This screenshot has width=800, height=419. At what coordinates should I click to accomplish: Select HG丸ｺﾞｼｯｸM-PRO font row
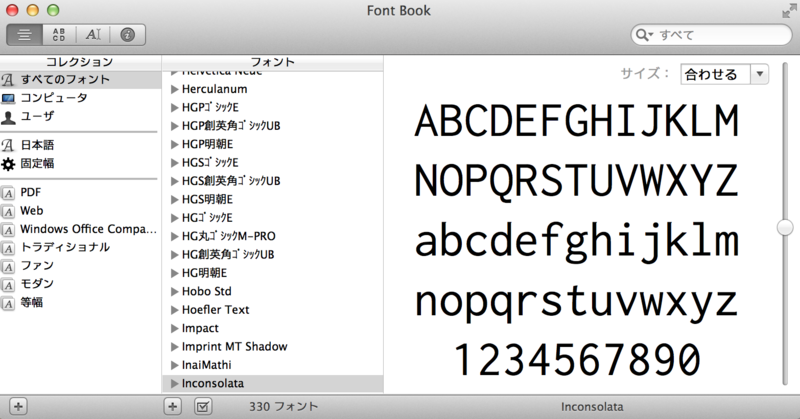tap(272, 236)
